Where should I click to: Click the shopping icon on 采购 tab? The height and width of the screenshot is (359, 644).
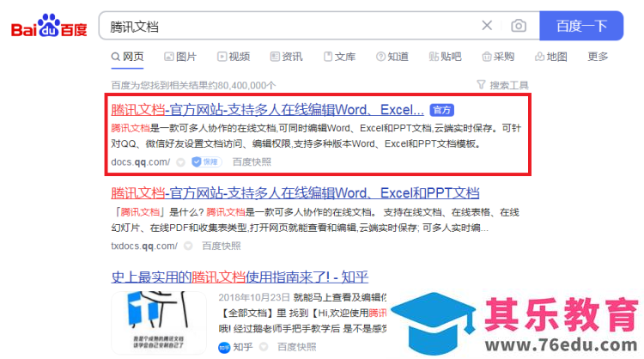pyautogui.click(x=487, y=57)
